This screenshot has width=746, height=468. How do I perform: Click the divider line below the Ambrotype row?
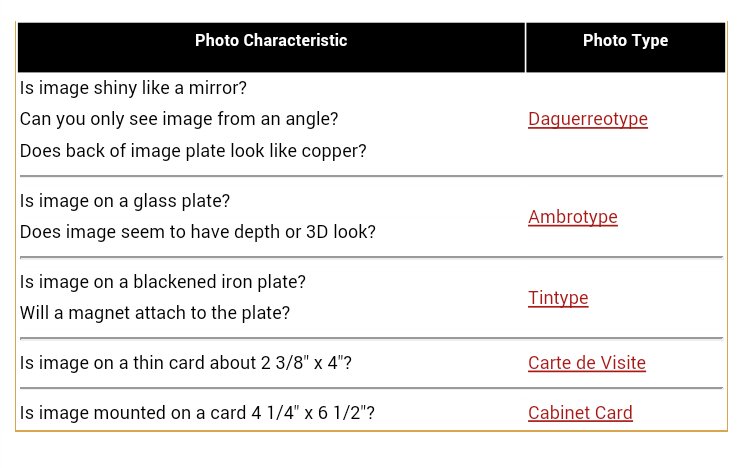point(371,257)
